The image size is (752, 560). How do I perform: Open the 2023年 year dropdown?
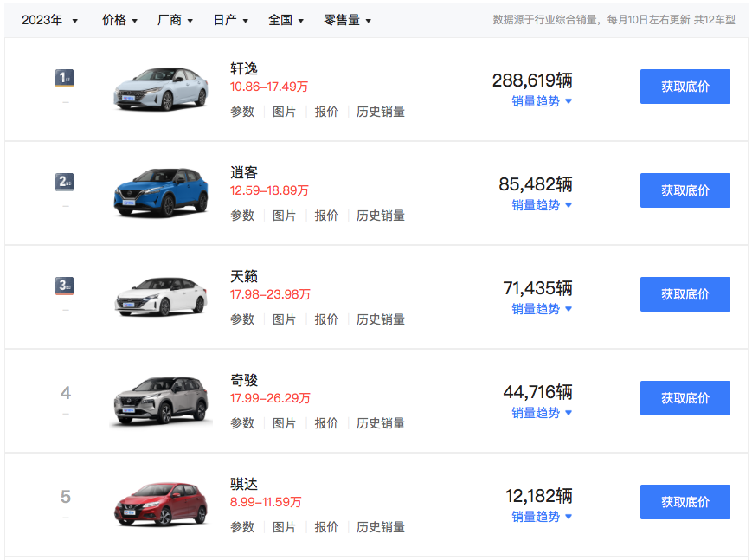49,20
